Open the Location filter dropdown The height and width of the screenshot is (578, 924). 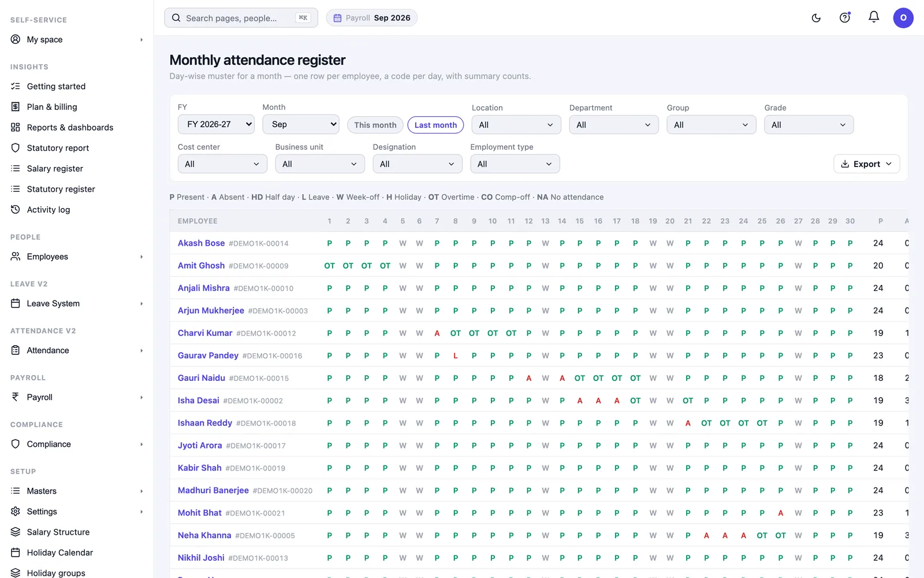(x=516, y=125)
